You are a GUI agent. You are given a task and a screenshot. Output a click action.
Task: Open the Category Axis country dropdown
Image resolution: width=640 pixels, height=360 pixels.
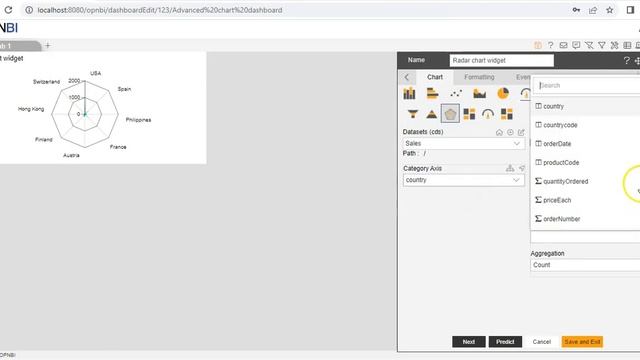[463, 180]
